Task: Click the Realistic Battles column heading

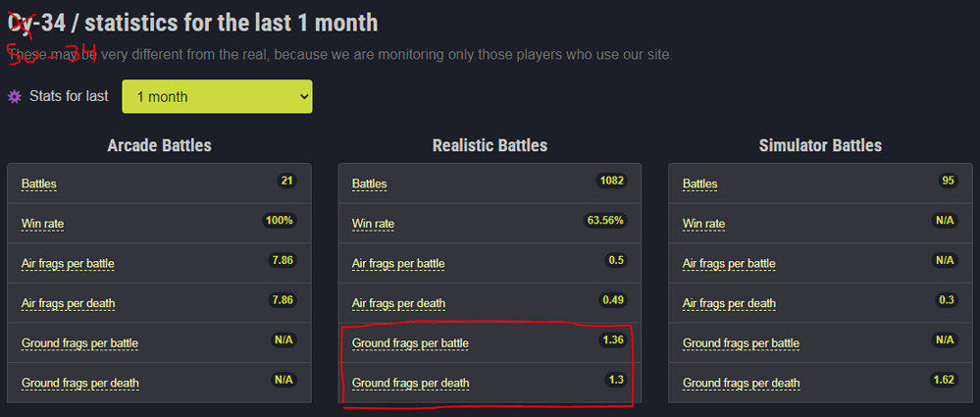Action: [490, 145]
